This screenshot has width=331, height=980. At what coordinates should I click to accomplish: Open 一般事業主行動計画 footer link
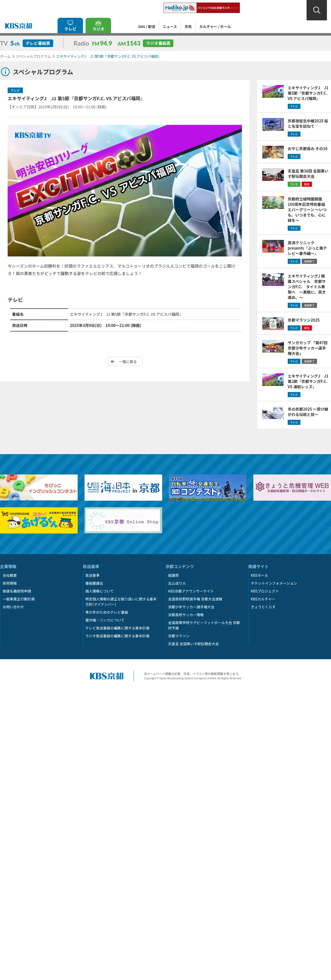pos(19,599)
